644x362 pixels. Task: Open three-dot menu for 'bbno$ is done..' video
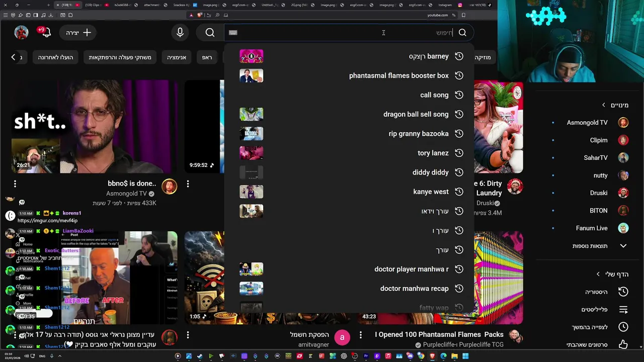click(x=15, y=184)
